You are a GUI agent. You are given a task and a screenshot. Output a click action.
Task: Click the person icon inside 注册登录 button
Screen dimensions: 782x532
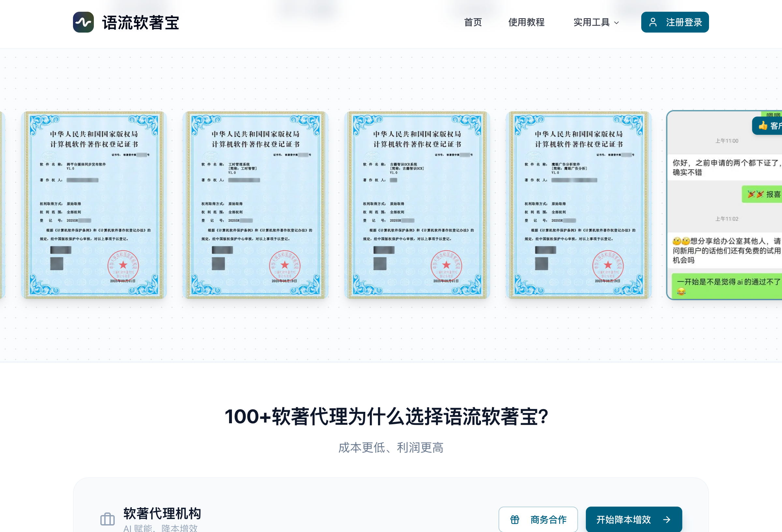point(654,22)
